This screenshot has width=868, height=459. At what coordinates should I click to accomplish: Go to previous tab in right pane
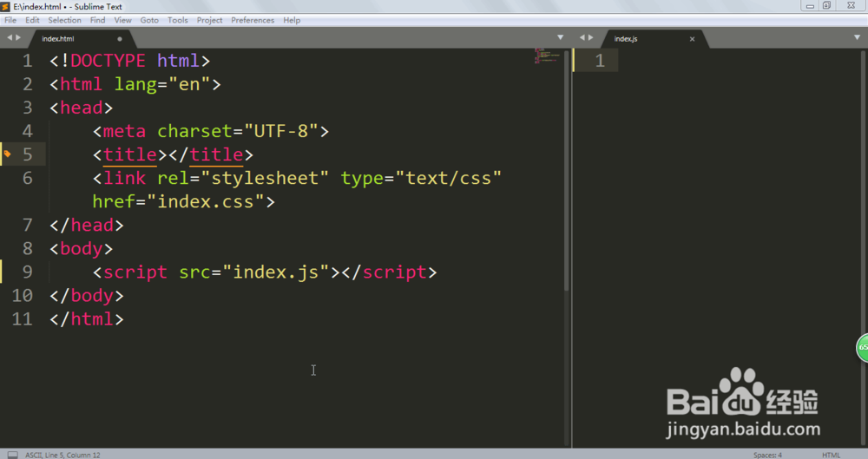pyautogui.click(x=582, y=37)
